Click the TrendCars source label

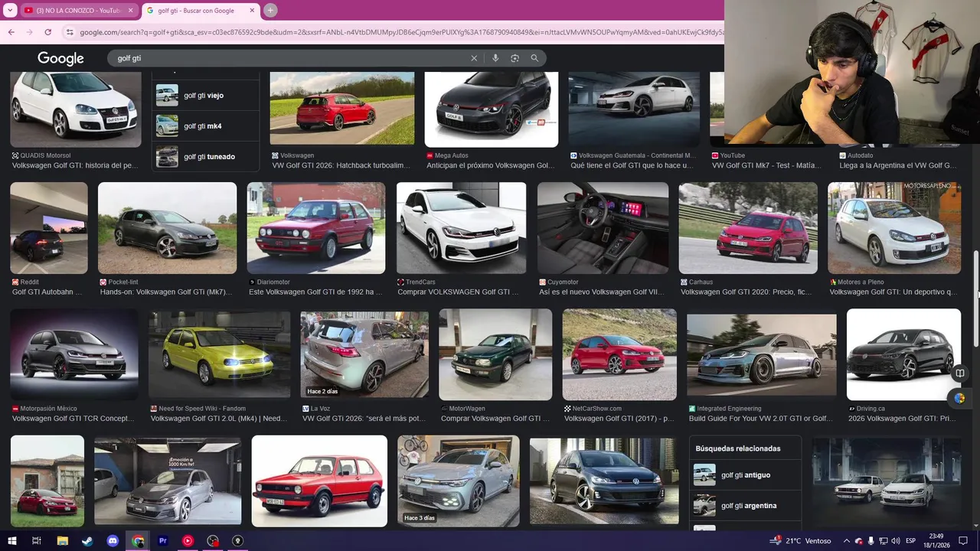tap(420, 282)
